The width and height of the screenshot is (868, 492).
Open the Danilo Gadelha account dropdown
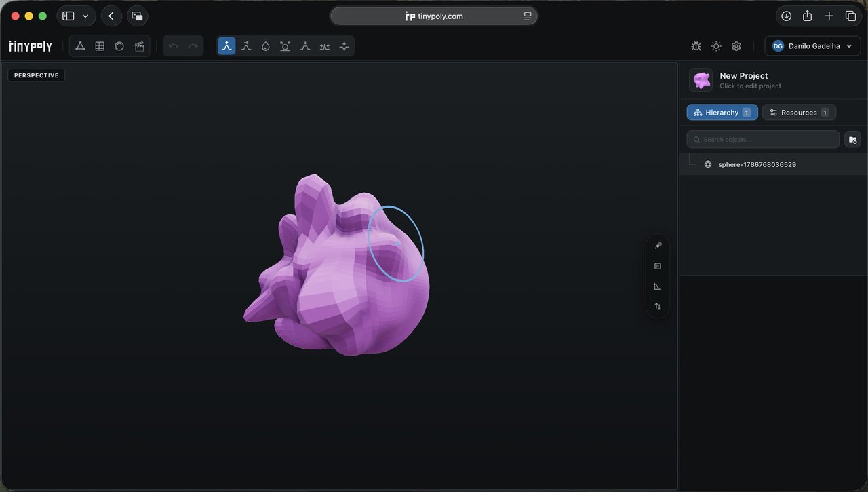812,46
